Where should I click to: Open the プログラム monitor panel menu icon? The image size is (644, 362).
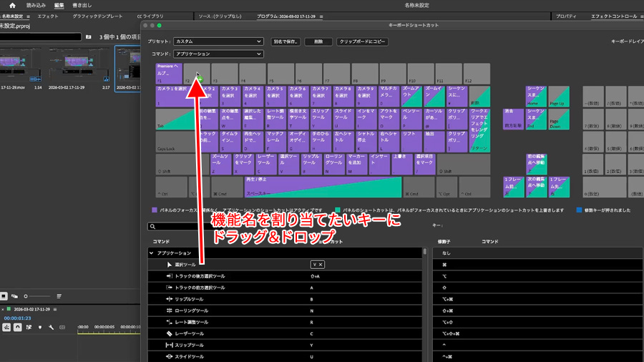click(321, 16)
